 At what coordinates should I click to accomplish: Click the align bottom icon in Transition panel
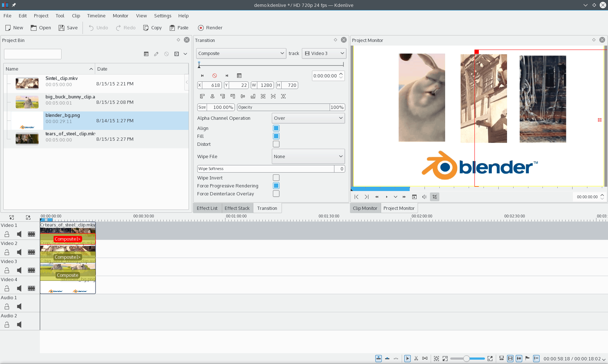point(253,96)
